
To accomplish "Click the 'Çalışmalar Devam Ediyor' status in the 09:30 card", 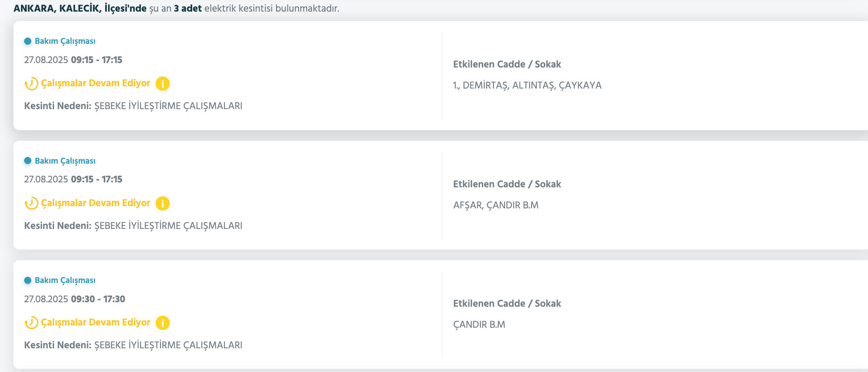I will point(96,322).
